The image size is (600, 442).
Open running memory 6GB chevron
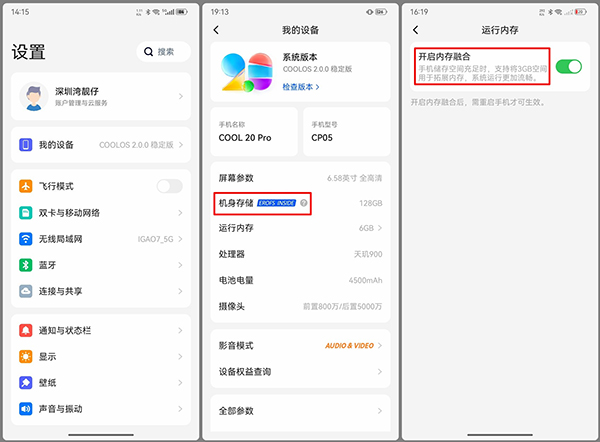click(x=380, y=228)
